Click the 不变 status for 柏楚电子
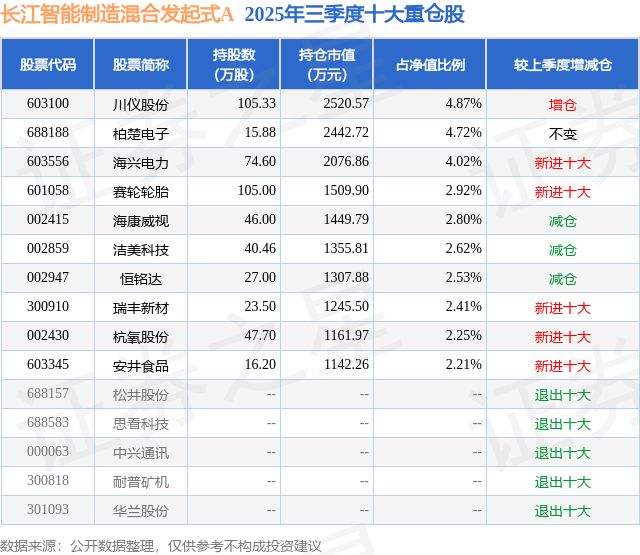The image size is (640, 555). pos(562,134)
